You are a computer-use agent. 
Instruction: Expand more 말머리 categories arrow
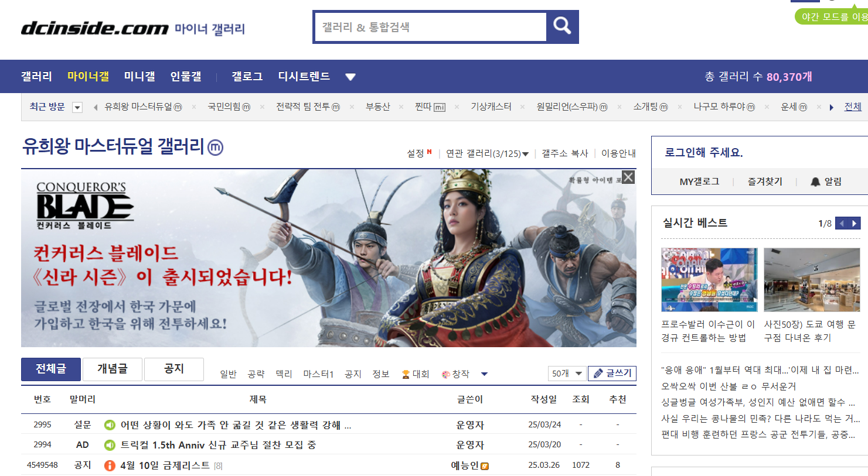tap(484, 374)
